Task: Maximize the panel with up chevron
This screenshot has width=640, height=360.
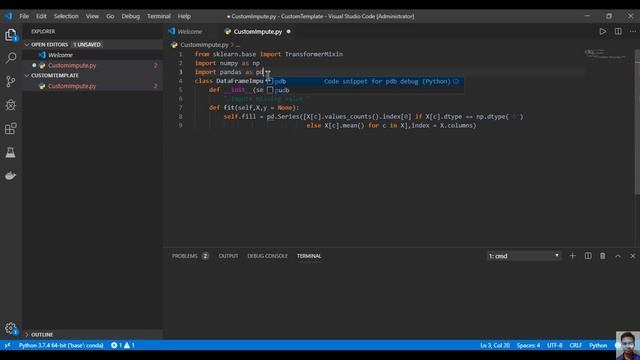Action: (x=618, y=256)
